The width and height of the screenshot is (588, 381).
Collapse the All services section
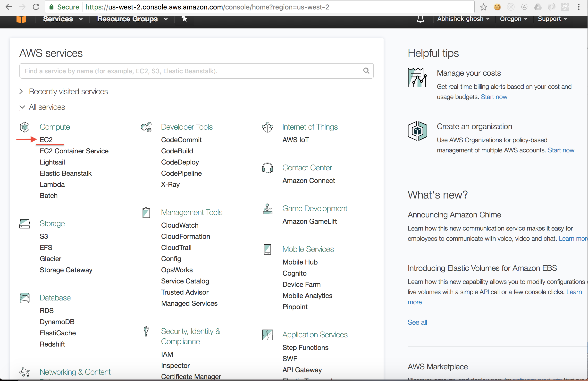pyautogui.click(x=47, y=107)
